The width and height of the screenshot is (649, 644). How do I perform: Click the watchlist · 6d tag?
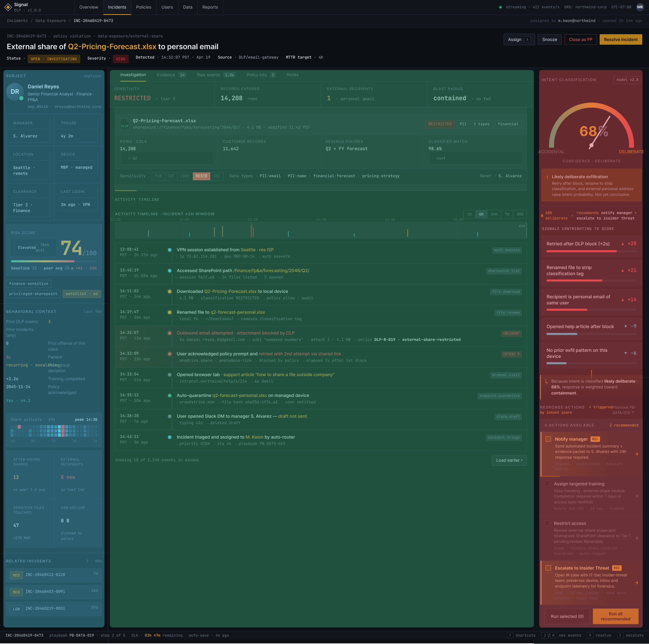pos(82,294)
